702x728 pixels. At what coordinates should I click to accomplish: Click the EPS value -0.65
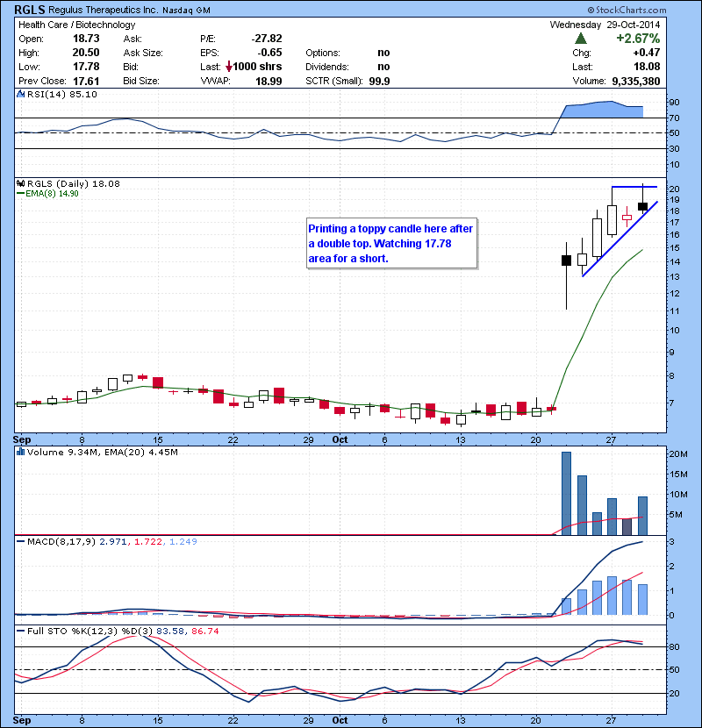[269, 53]
